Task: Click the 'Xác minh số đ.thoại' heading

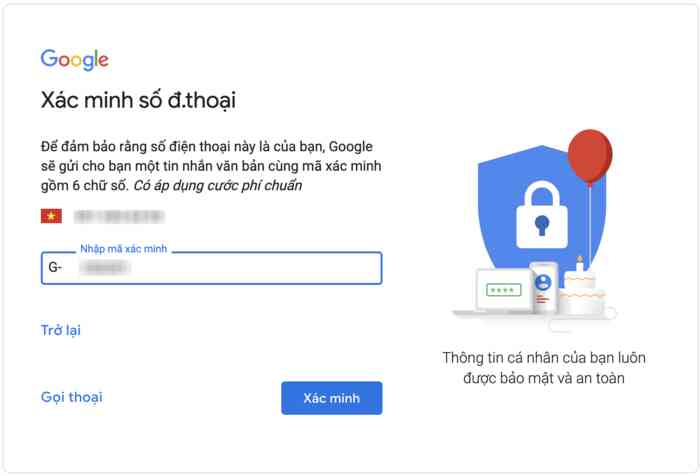Action: click(x=138, y=101)
